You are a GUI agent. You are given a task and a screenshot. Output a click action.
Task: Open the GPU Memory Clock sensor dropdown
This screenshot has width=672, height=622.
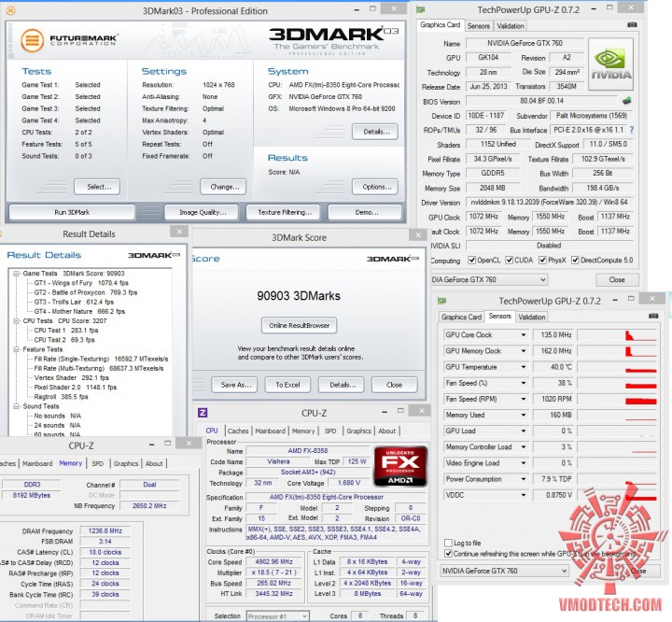pyautogui.click(x=524, y=351)
